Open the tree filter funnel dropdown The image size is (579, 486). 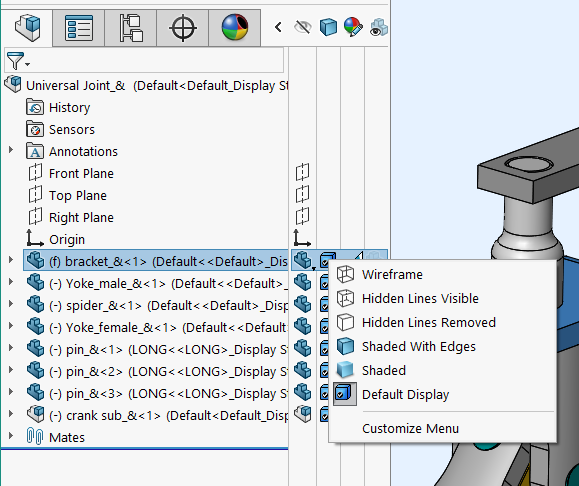point(18,61)
